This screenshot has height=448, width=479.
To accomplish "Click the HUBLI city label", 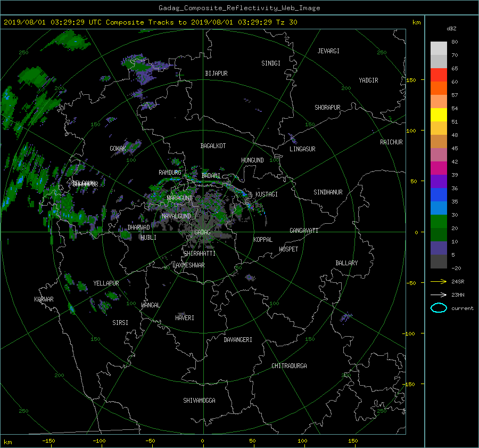I will (x=148, y=237).
